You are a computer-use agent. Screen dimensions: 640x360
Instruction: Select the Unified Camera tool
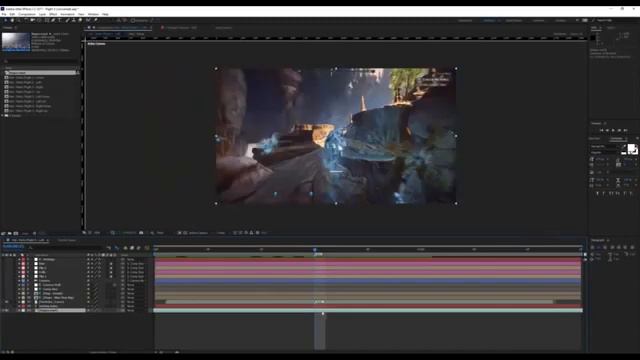(33, 20)
